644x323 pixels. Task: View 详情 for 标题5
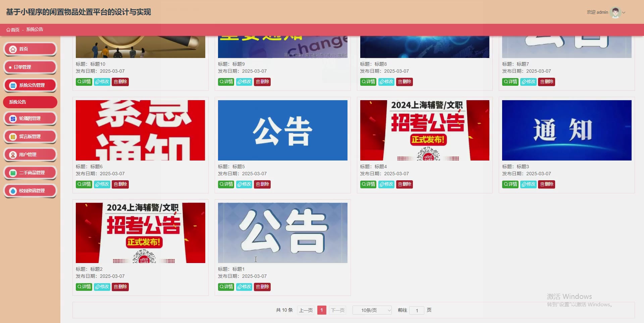coord(226,184)
